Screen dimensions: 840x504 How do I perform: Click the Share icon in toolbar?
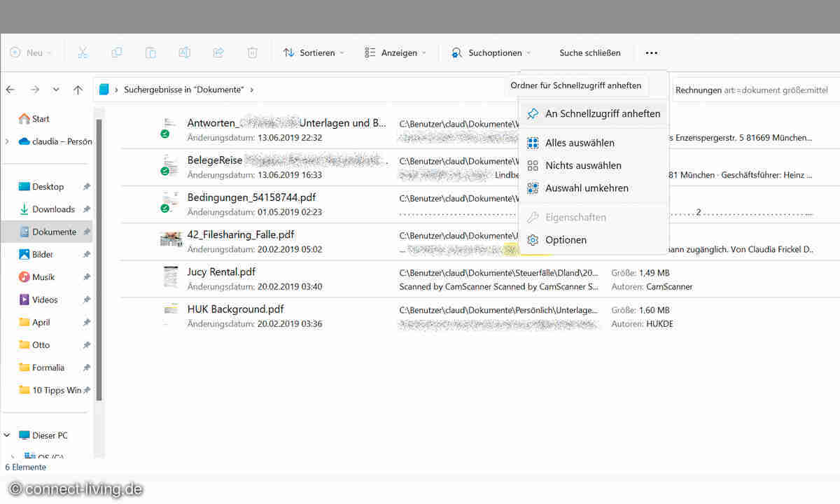[218, 52]
